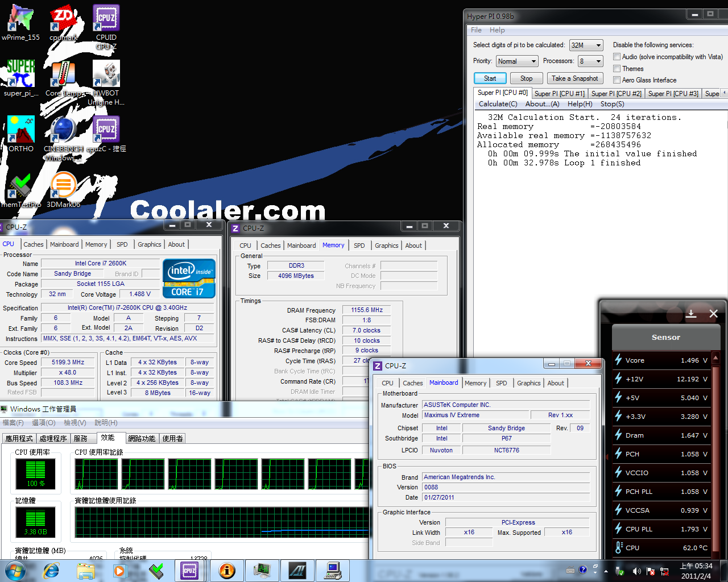Click the download arrow icon in Sensor panel
The width and height of the screenshot is (728, 582).
[692, 313]
